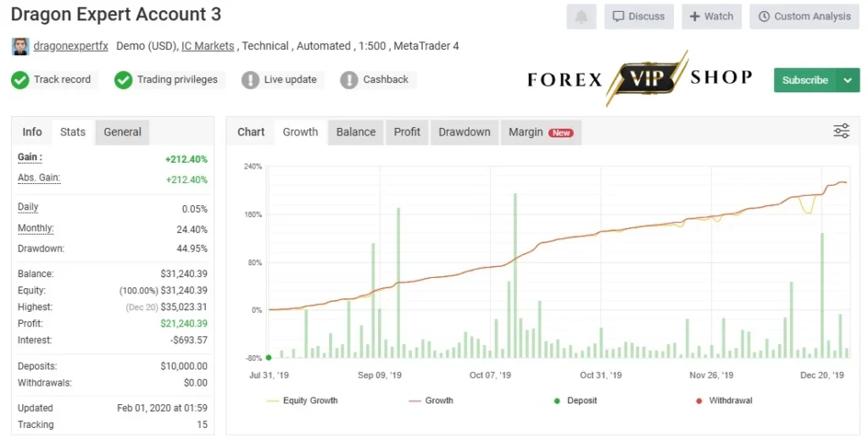Click the Trading privileges badge label
Viewport: 868px width, 439px height.
(x=177, y=80)
